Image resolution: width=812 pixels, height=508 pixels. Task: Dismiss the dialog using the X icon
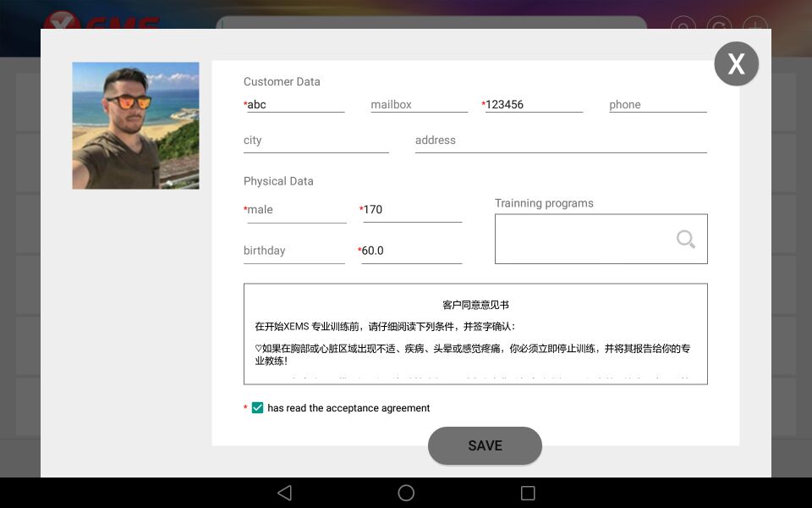tap(736, 63)
